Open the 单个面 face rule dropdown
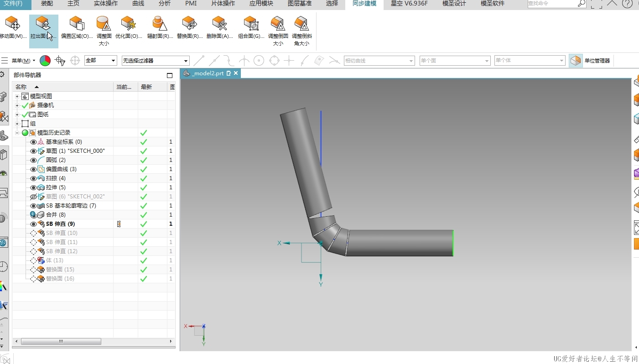This screenshot has height=364, width=639. click(455, 60)
